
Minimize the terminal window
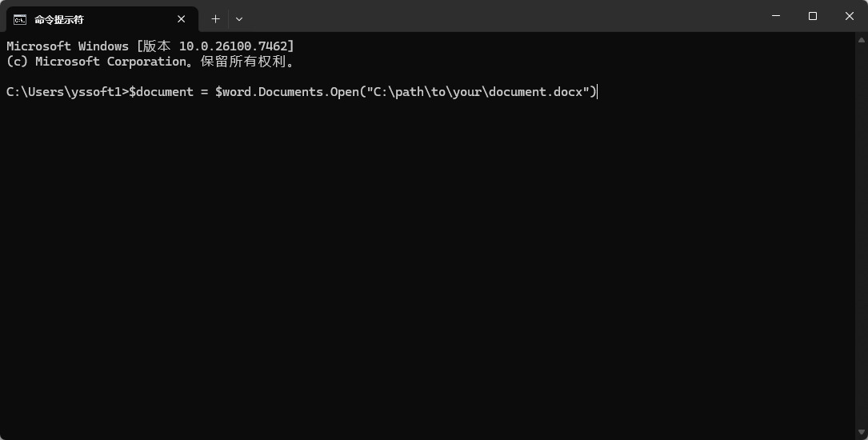(x=776, y=16)
